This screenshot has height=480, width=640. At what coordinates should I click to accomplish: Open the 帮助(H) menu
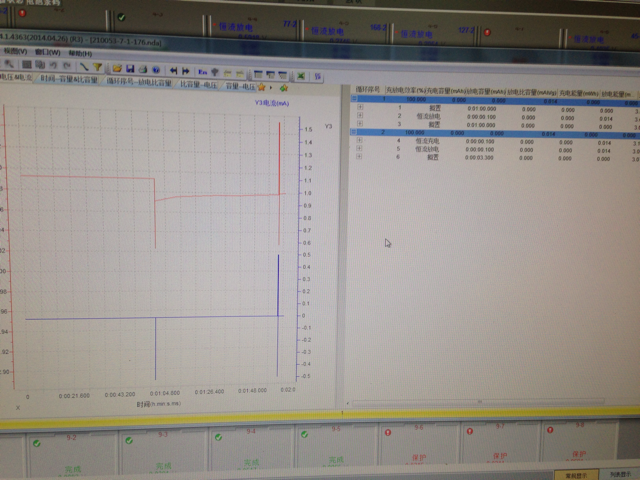click(x=80, y=53)
